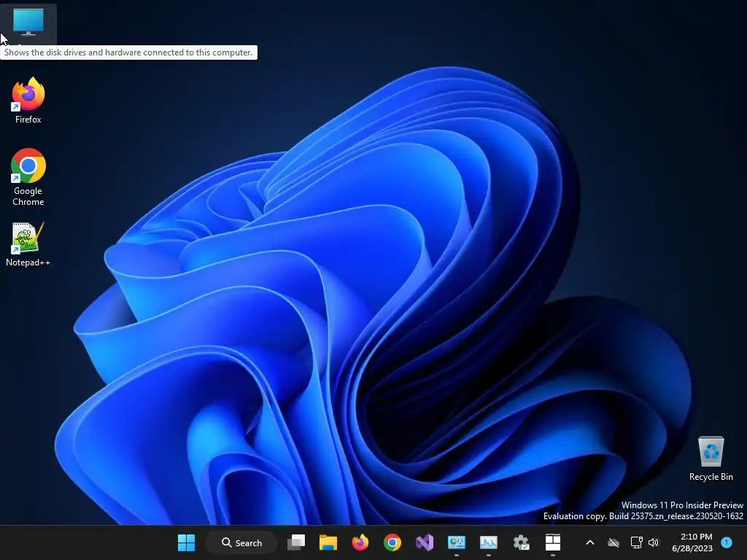Viewport: 747px width, 560px height.
Task: Click the Google Chrome label text
Action: click(28, 196)
